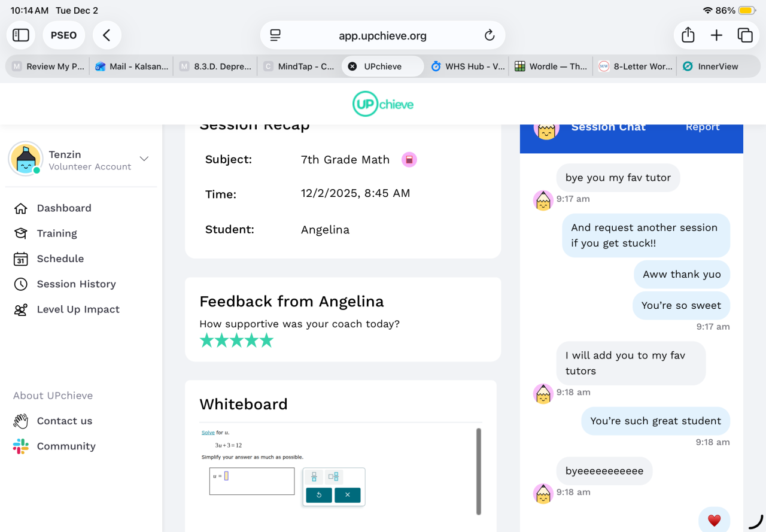Click the Session History clock icon

click(x=21, y=284)
